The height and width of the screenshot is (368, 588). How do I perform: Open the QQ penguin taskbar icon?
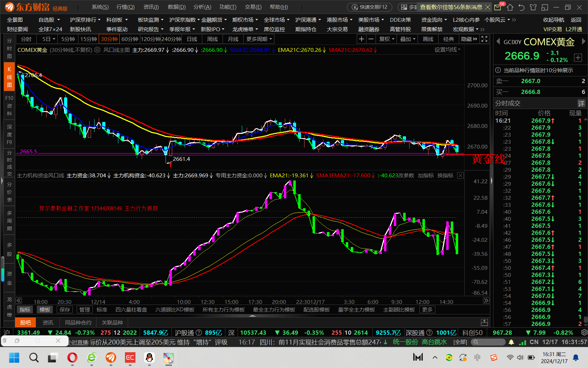(149, 357)
